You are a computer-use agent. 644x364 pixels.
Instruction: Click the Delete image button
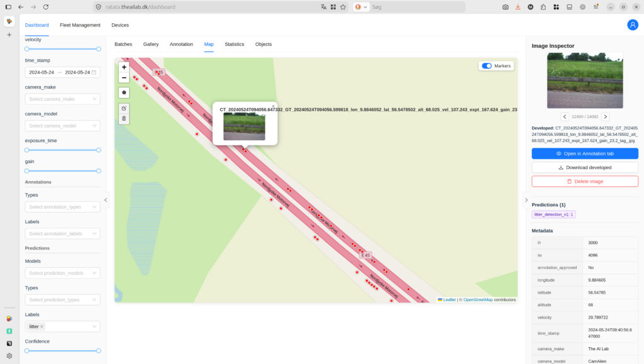coord(585,182)
